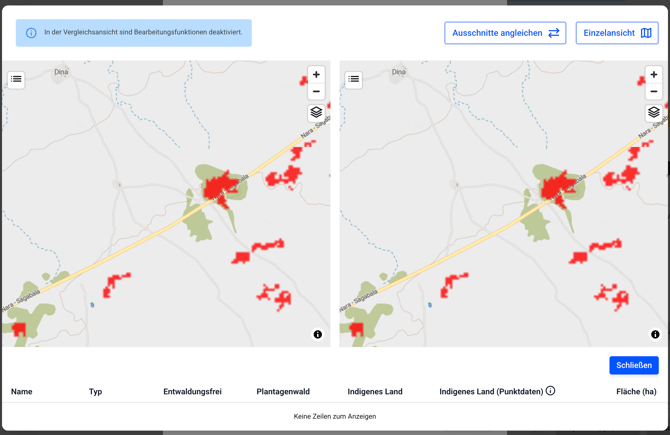Sort by Plantagenwald column header
Screen dimensions: 670x435
[x=283, y=392]
